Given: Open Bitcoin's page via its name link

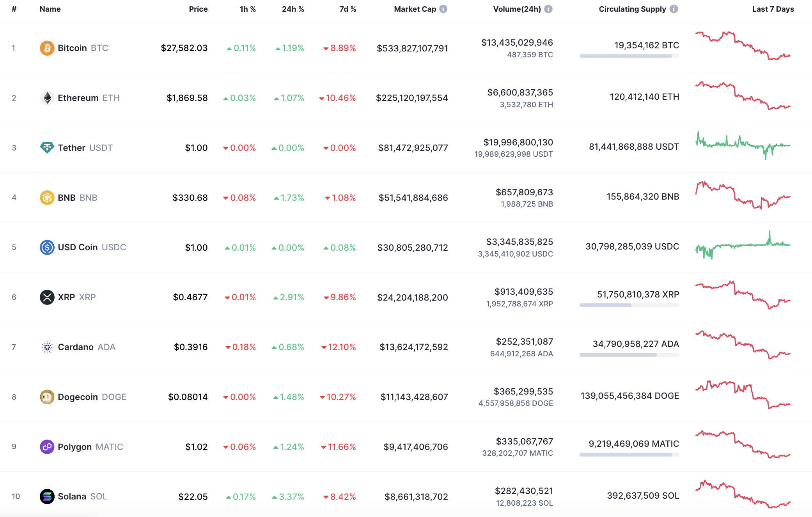Looking at the screenshot, I should 72,48.
